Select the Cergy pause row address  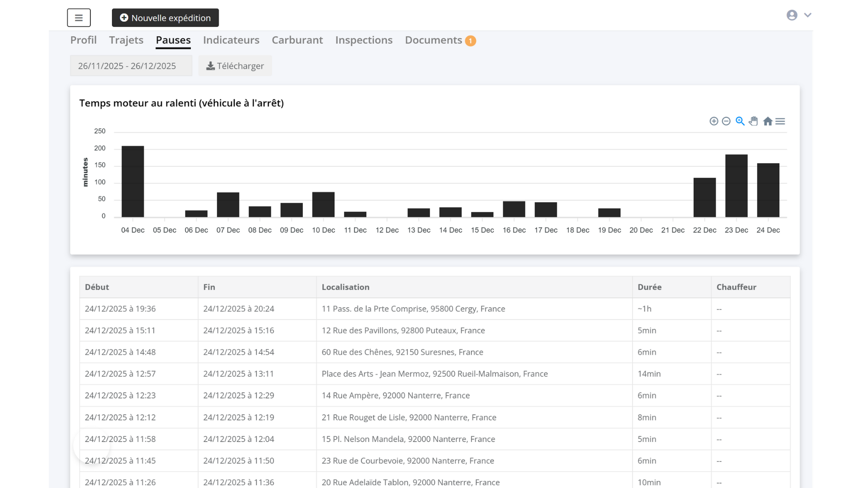(x=413, y=309)
